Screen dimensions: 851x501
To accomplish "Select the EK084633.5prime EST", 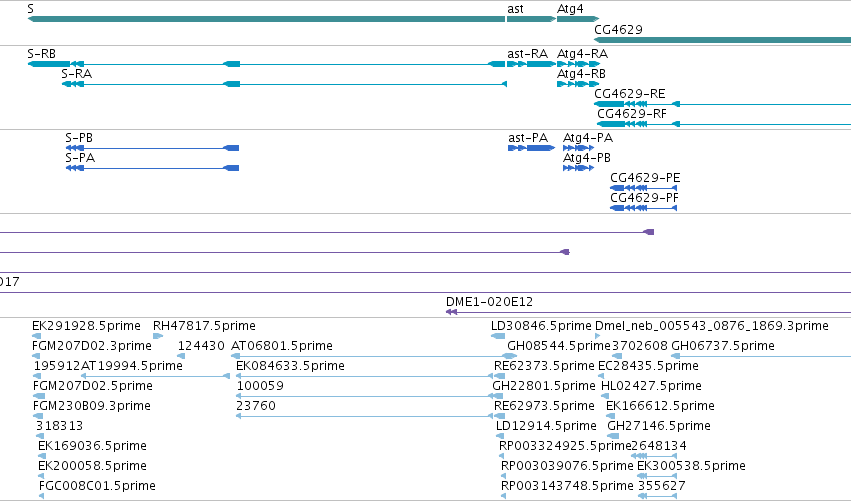I will 365,376.
